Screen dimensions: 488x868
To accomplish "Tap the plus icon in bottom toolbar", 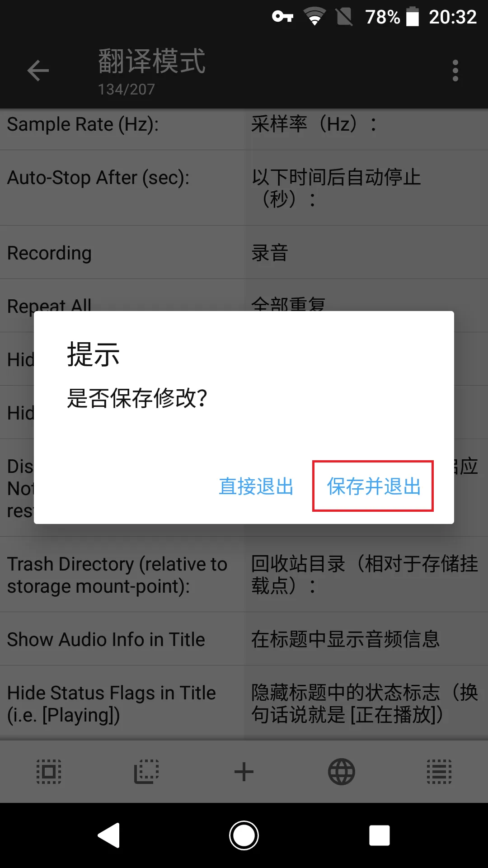I will click(244, 771).
